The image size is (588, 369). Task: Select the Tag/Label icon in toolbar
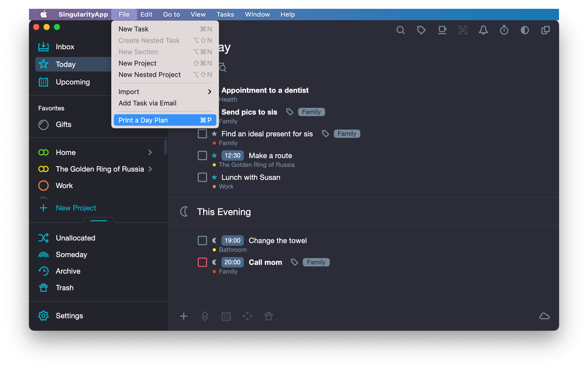pos(420,30)
